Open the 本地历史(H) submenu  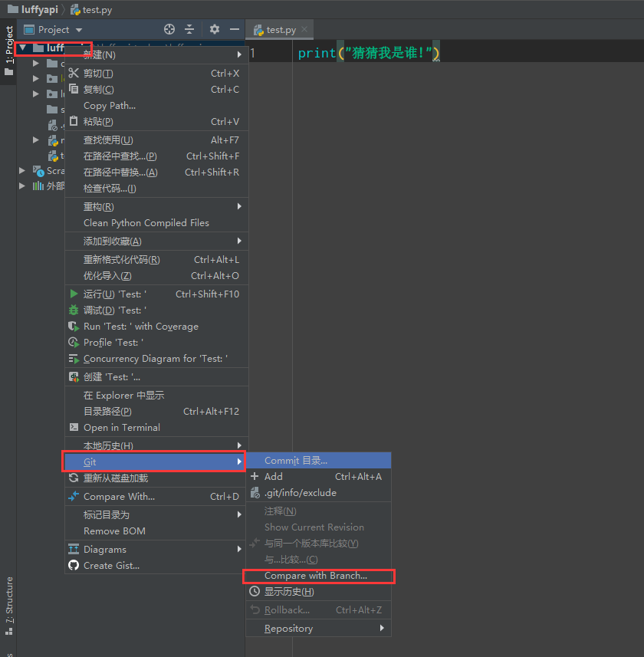tap(156, 445)
